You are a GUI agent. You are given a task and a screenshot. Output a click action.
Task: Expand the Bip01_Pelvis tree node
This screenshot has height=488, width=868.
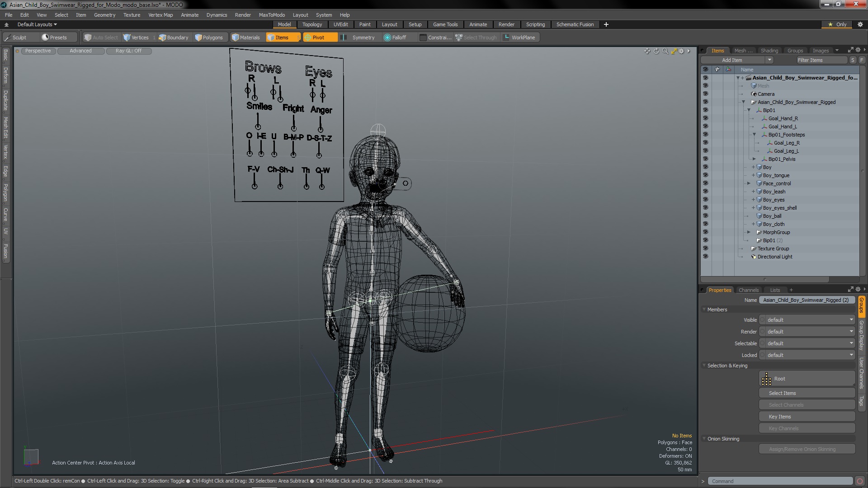click(754, 159)
